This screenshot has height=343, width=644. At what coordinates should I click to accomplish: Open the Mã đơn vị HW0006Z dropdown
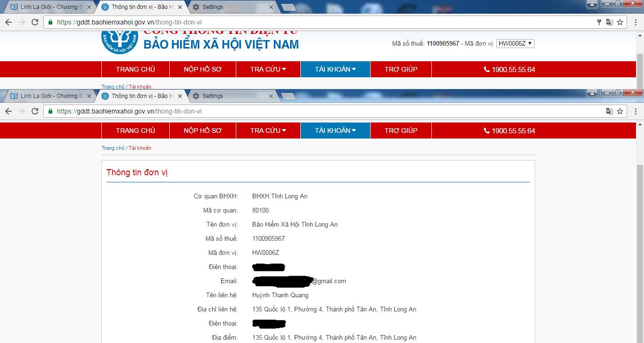515,43
